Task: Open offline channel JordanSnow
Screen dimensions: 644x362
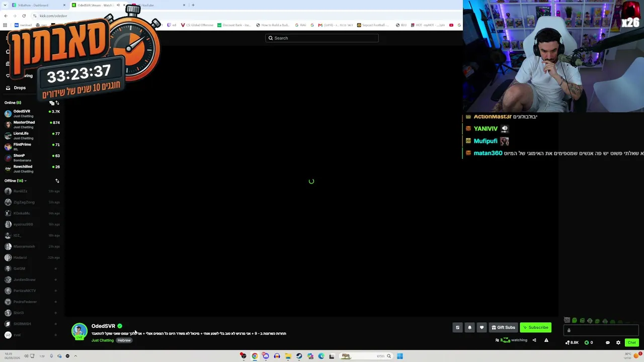Action: 32,280
